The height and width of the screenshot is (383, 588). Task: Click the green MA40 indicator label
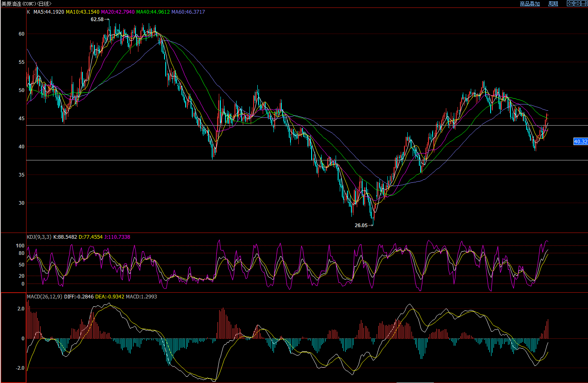[x=153, y=12]
